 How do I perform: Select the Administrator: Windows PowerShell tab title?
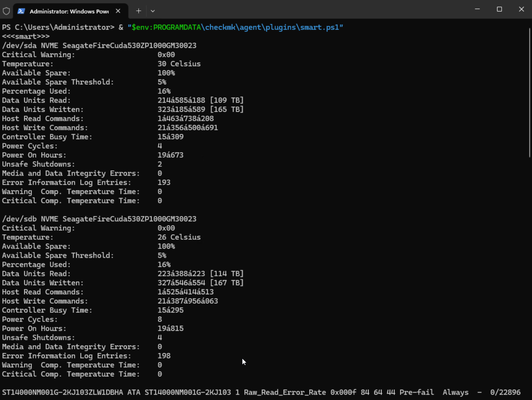(x=69, y=12)
